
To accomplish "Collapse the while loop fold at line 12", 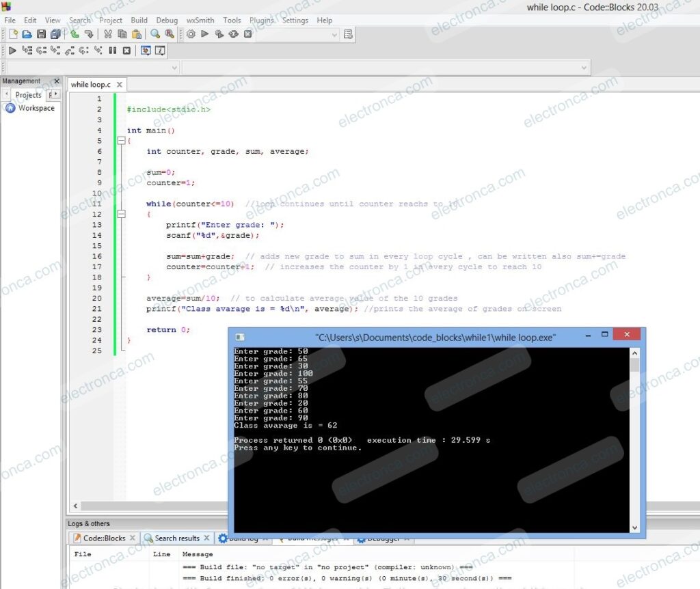I will [121, 214].
